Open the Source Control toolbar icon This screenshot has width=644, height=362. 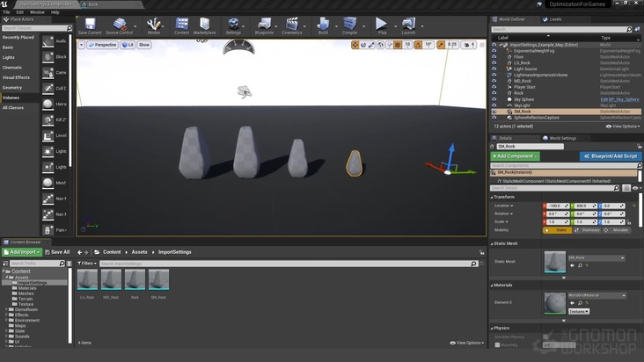click(x=120, y=25)
